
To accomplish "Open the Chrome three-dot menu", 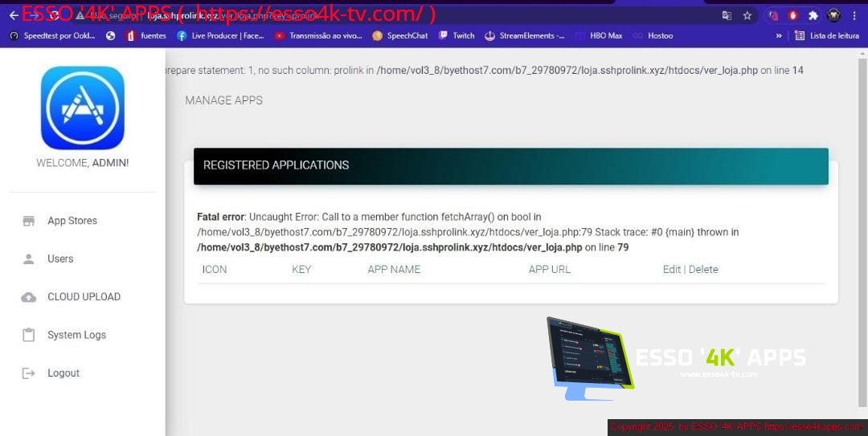I will (x=856, y=15).
